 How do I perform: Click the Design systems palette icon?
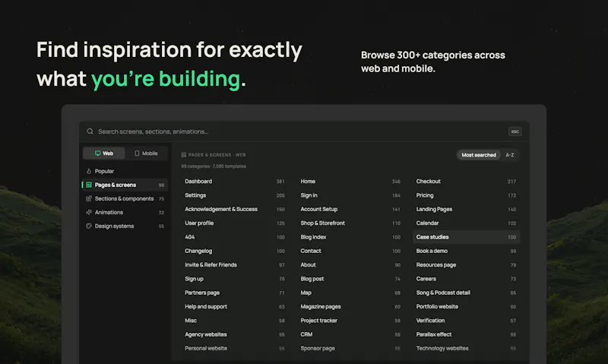(89, 226)
